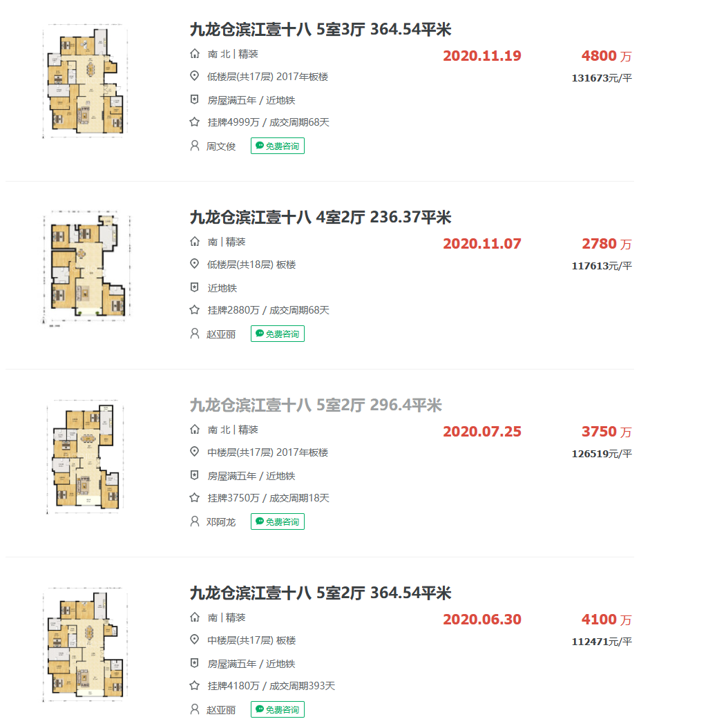Click the person icon beside agent 邓阿龙
This screenshot has height=728, width=726.
[194, 522]
